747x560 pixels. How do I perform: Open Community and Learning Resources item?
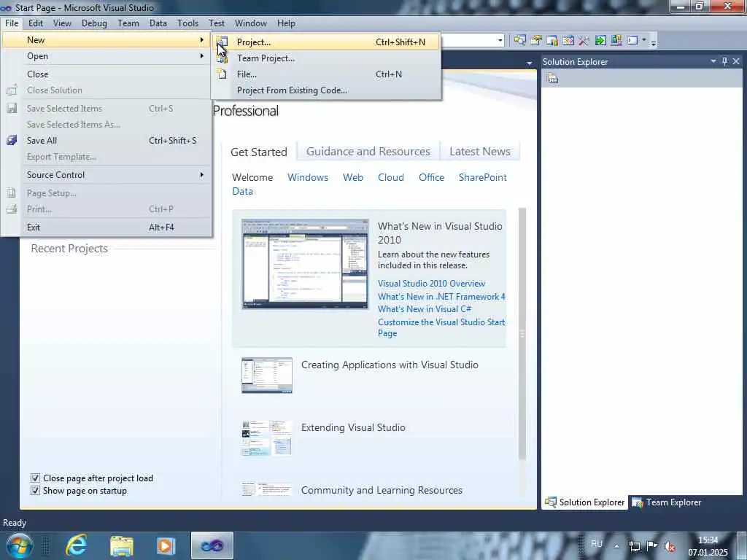382,490
